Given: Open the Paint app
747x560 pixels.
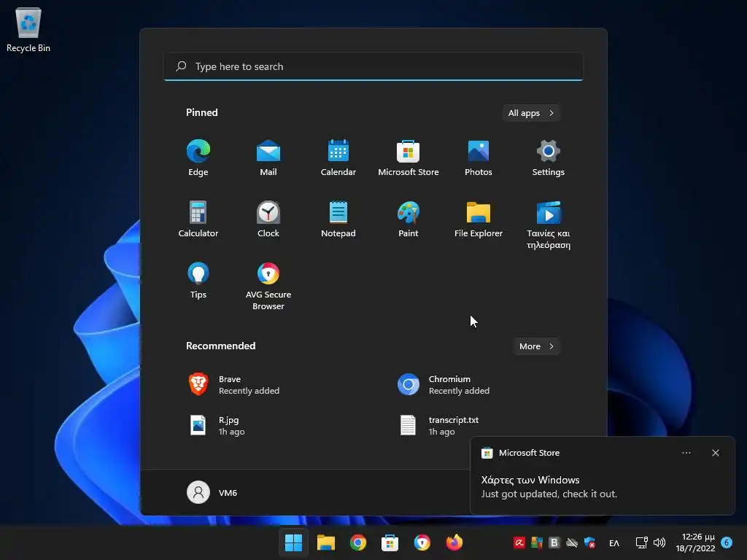Looking at the screenshot, I should pyautogui.click(x=409, y=219).
